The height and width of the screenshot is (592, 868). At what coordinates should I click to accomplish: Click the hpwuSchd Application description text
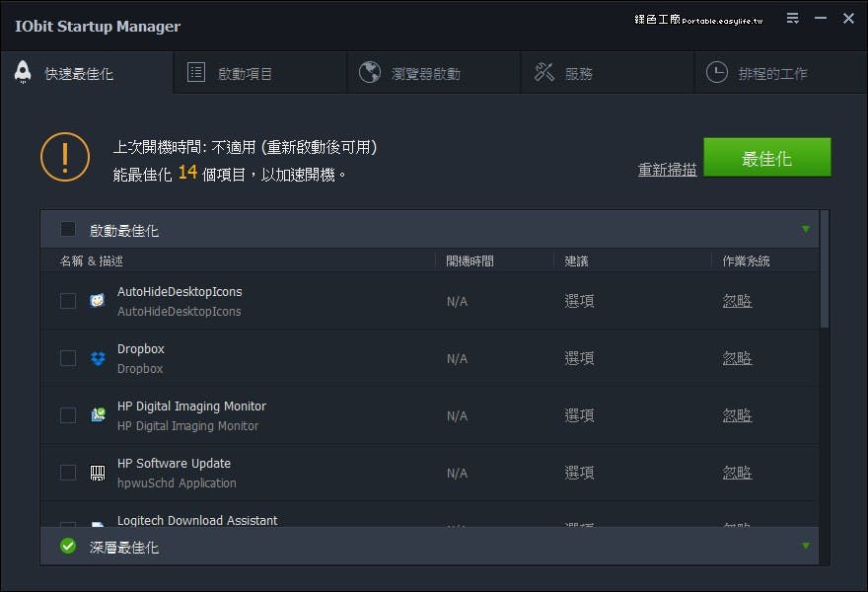coord(177,482)
